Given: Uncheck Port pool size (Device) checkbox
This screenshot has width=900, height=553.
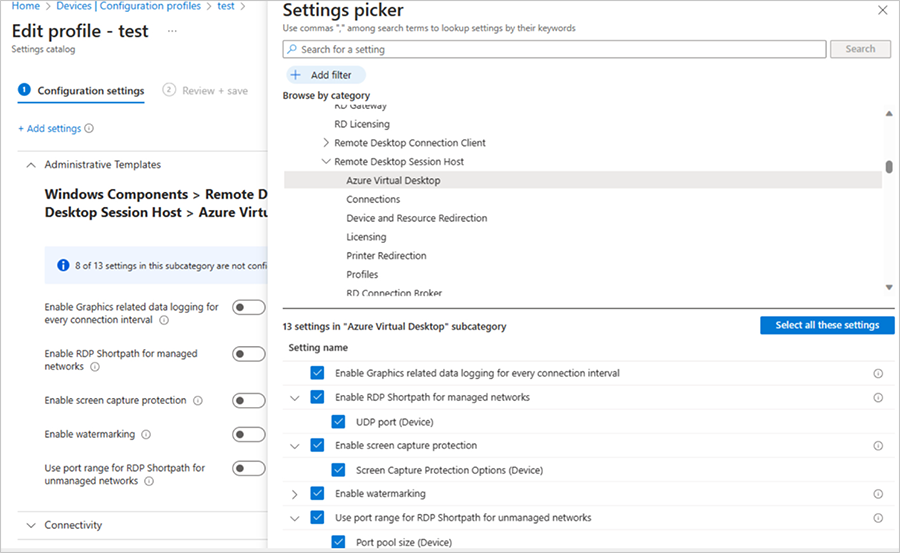Looking at the screenshot, I should [338, 542].
